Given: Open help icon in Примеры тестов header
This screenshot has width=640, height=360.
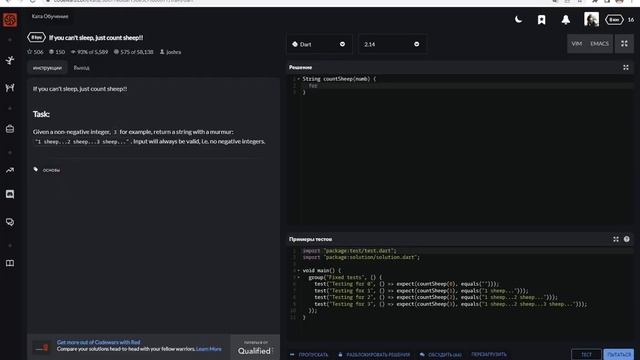Looking at the screenshot, I should pos(627,239).
